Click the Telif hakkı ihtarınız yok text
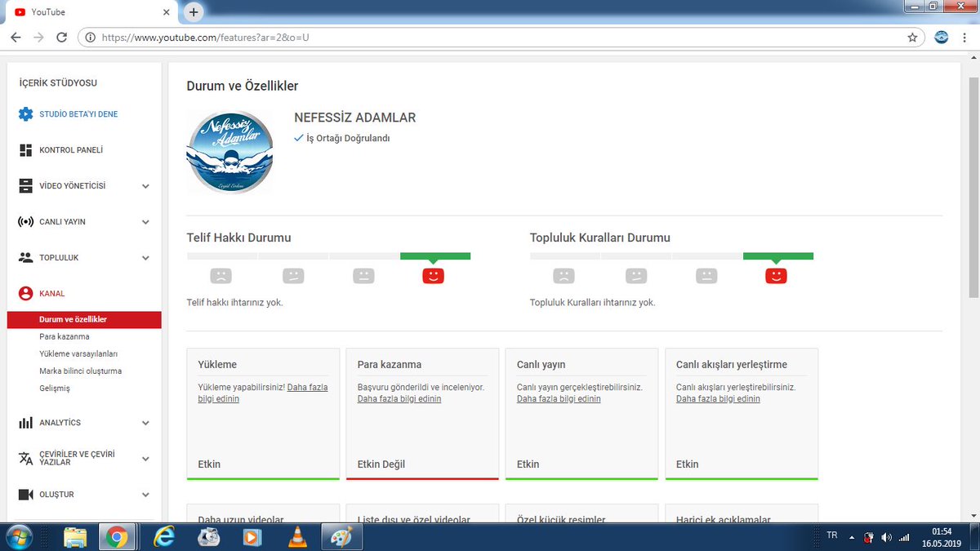The width and height of the screenshot is (980, 551). (x=235, y=303)
